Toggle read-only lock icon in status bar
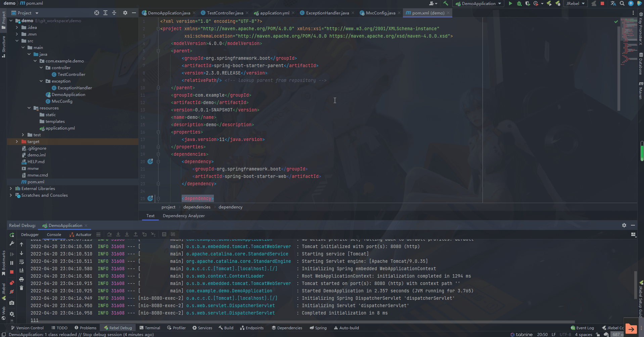The image size is (644, 337). tap(598, 334)
